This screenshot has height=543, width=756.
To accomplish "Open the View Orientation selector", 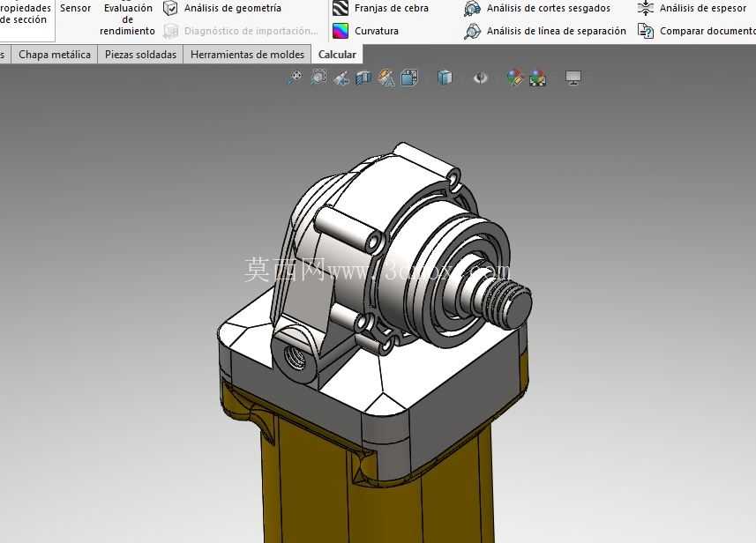I will 409,78.
